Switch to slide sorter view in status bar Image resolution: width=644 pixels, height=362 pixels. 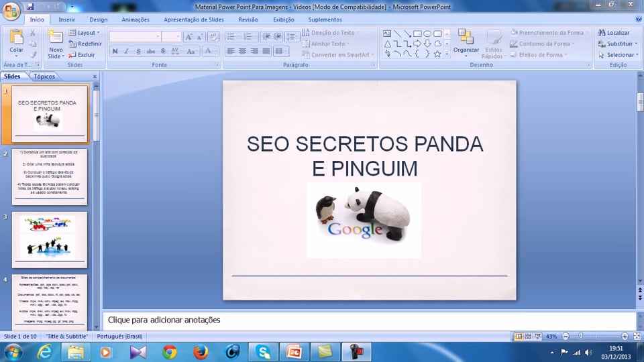pos(528,336)
